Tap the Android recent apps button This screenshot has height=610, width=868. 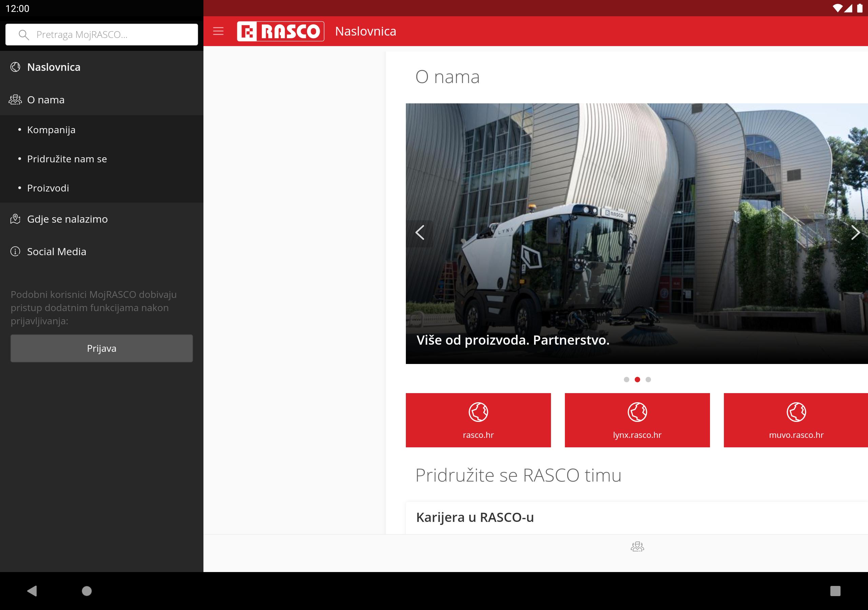(835, 591)
